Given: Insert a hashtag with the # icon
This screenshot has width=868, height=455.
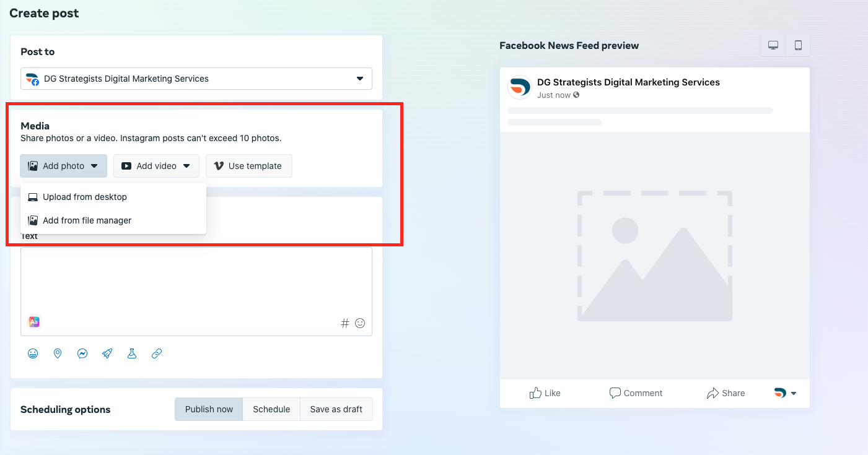Looking at the screenshot, I should [345, 323].
